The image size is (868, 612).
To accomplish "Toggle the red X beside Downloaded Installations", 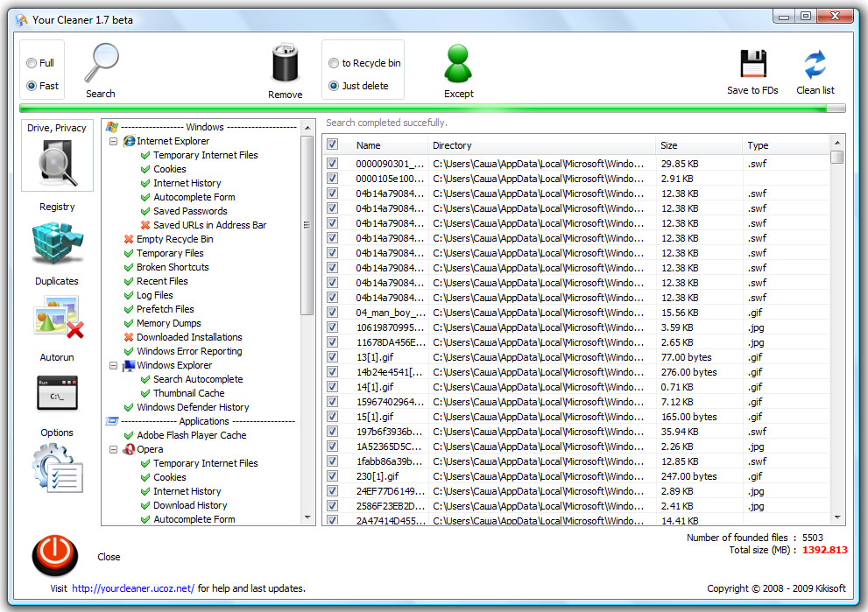I will click(129, 337).
